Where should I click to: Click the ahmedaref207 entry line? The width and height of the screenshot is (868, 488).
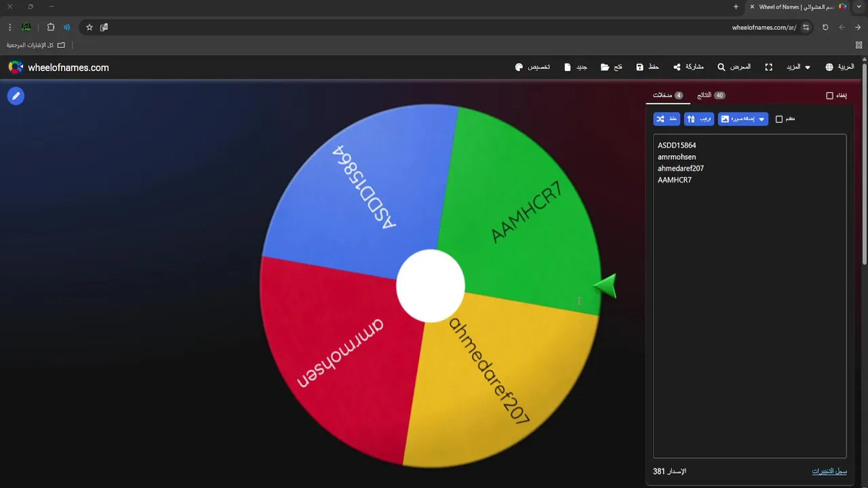pyautogui.click(x=681, y=168)
